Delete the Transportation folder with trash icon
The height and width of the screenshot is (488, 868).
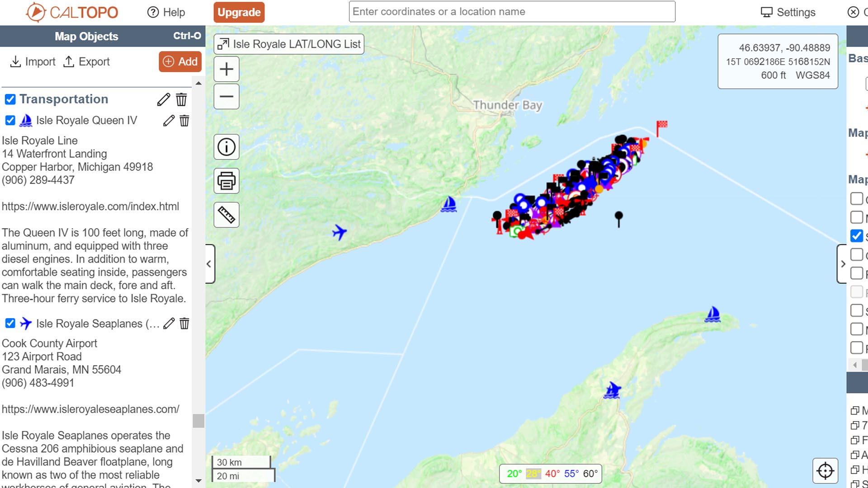[181, 99]
